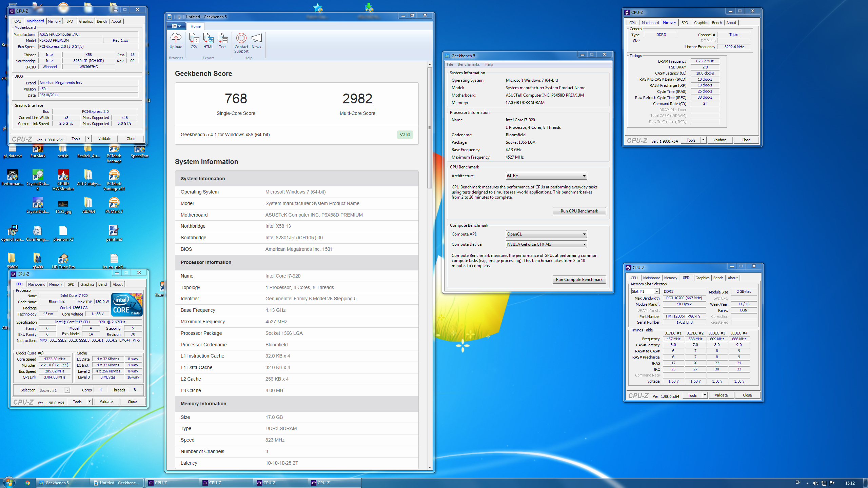The height and width of the screenshot is (488, 868).
Task: Open the CrystalDisk 8 desktop icon
Action: [x=38, y=180]
